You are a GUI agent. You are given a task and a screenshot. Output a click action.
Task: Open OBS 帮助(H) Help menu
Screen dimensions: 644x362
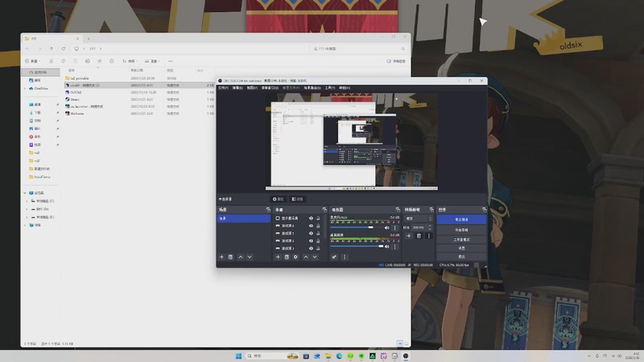click(345, 88)
